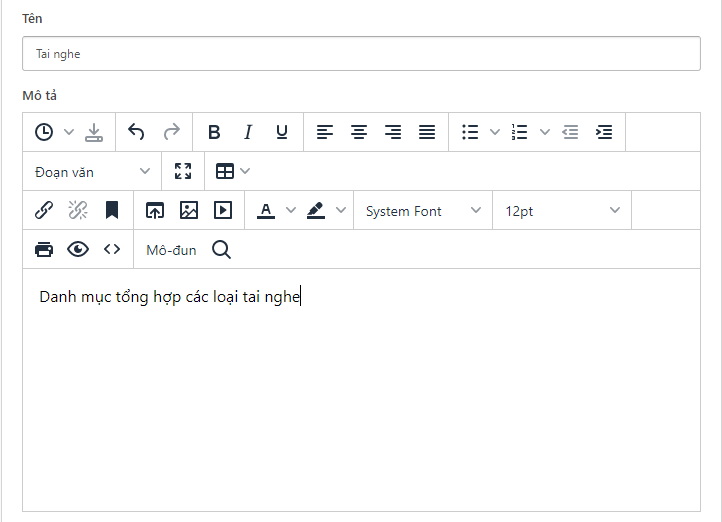This screenshot has height=522, width=722.
Task: Align text to the right
Action: (393, 132)
